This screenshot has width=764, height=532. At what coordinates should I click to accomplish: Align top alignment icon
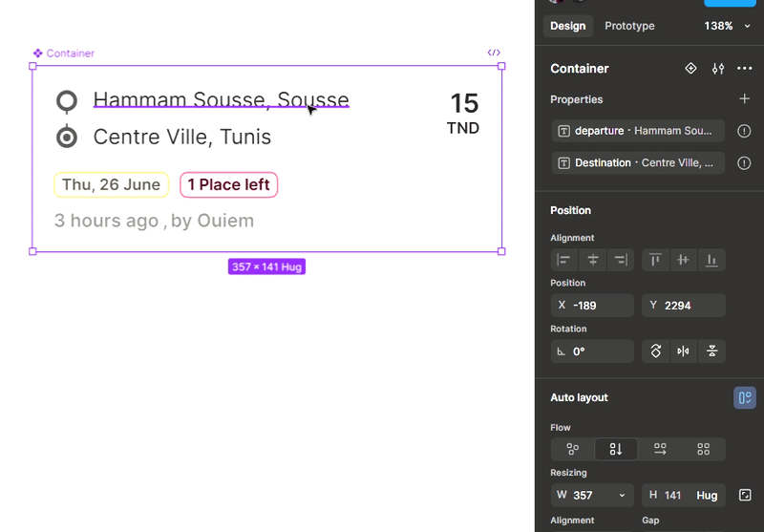(655, 260)
